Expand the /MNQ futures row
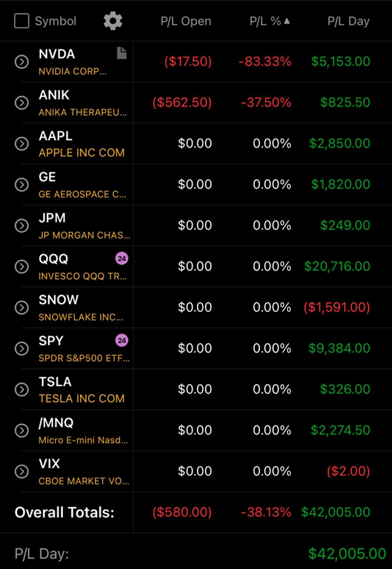 [22, 430]
